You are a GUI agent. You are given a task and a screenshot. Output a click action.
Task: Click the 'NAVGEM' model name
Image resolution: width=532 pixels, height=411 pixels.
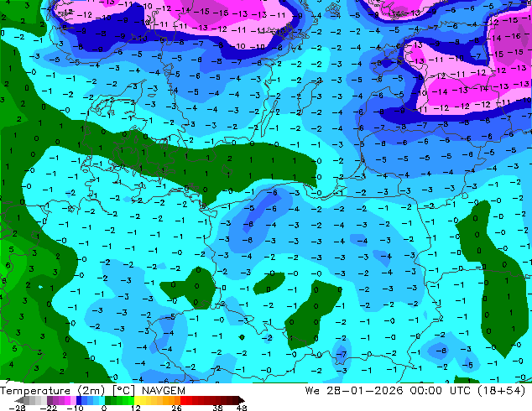pyautogui.click(x=164, y=391)
